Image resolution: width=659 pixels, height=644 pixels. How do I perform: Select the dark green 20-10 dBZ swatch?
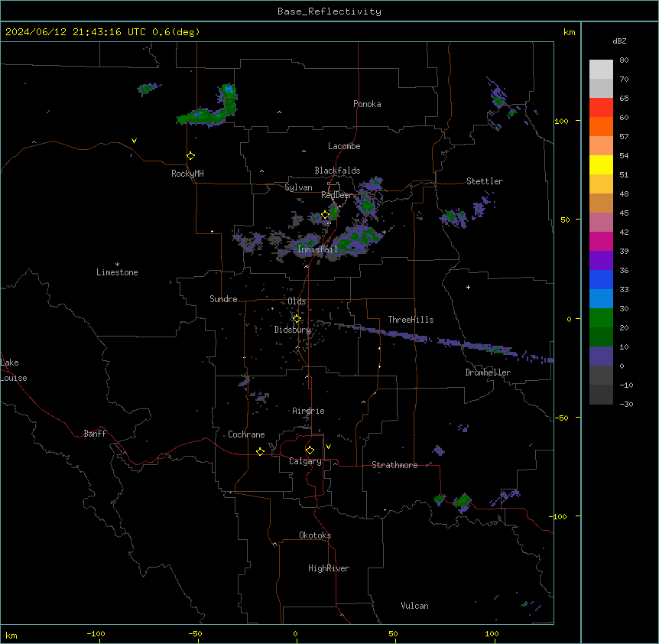pos(601,337)
